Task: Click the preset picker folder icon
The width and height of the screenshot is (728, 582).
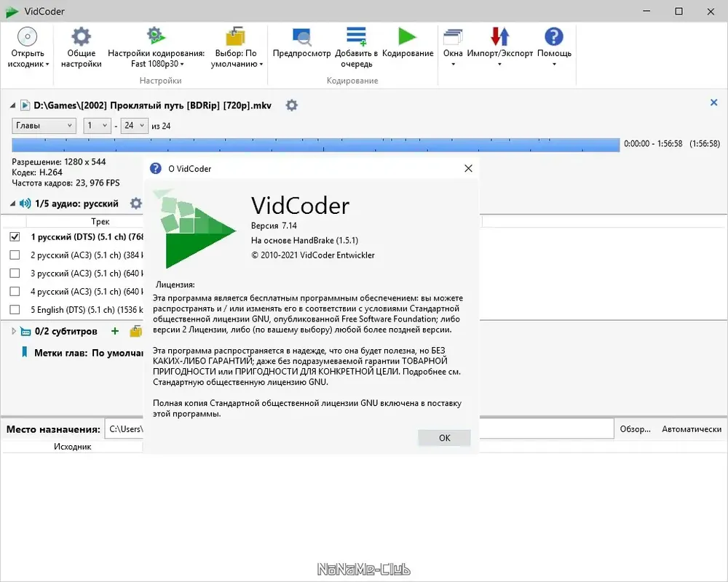Action: [235, 36]
